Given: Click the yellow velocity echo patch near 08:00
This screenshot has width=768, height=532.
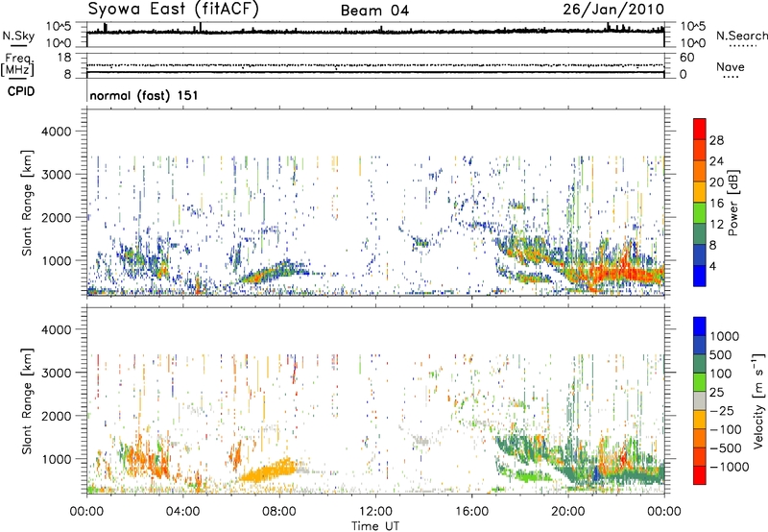Looking at the screenshot, I should [x=271, y=472].
